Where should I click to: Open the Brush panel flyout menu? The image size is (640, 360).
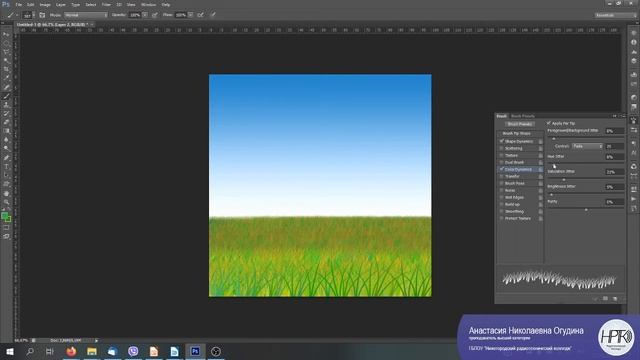623,116
